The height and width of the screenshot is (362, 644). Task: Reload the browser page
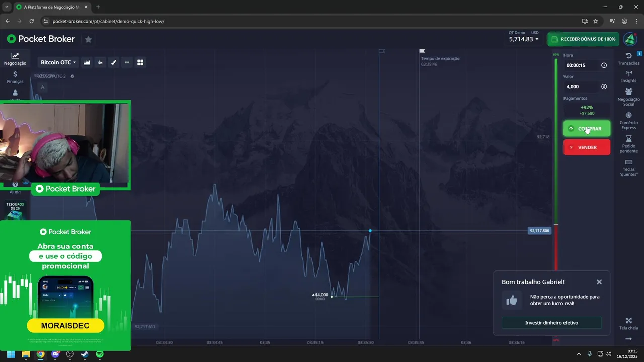click(31, 21)
